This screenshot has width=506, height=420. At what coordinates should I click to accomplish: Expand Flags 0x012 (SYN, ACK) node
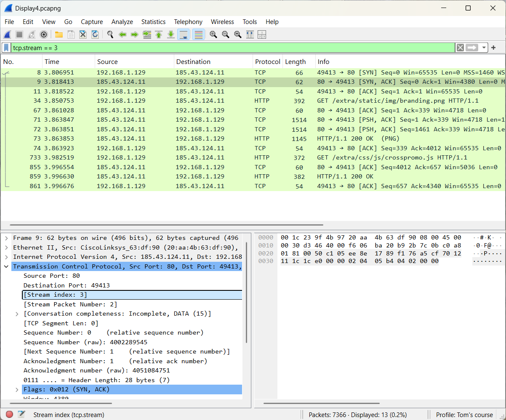click(x=17, y=389)
